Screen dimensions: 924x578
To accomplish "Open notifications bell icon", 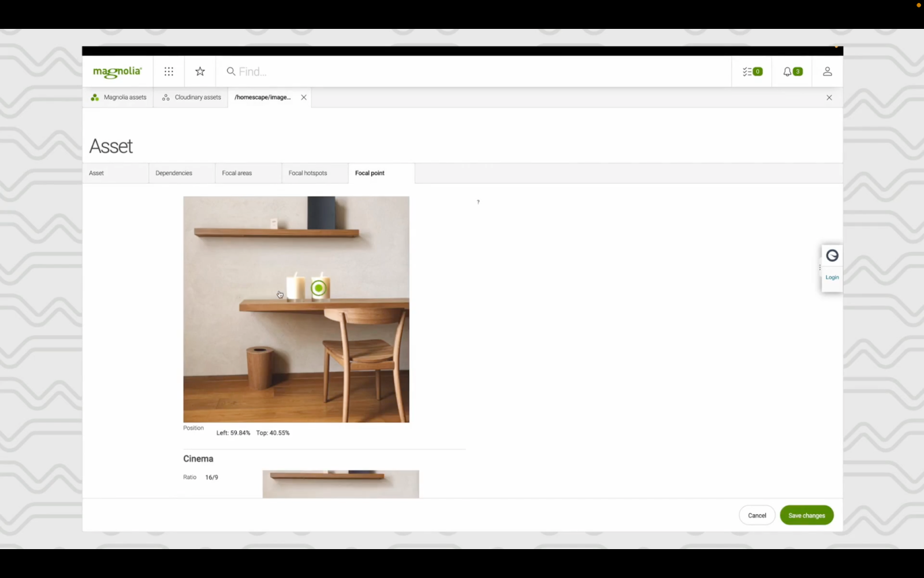I will click(792, 72).
